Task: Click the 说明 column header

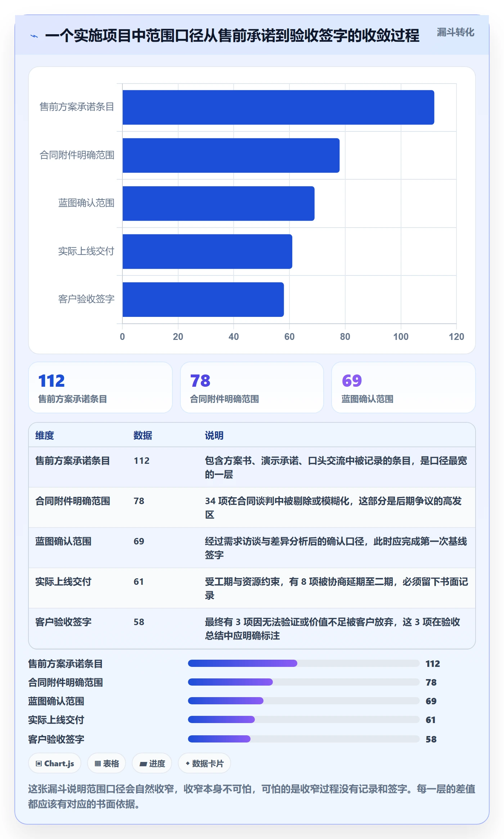Action: [214, 435]
